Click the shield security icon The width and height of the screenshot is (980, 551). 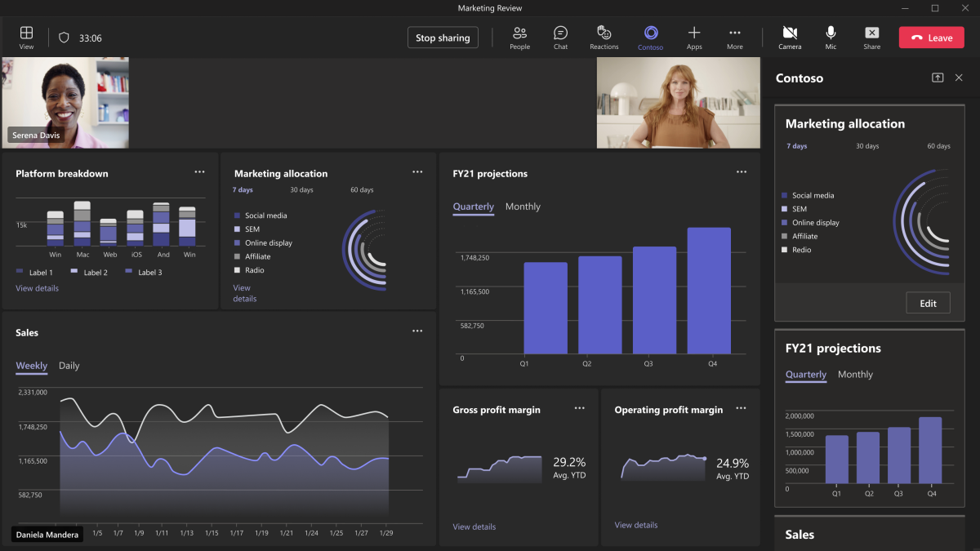[x=65, y=38]
